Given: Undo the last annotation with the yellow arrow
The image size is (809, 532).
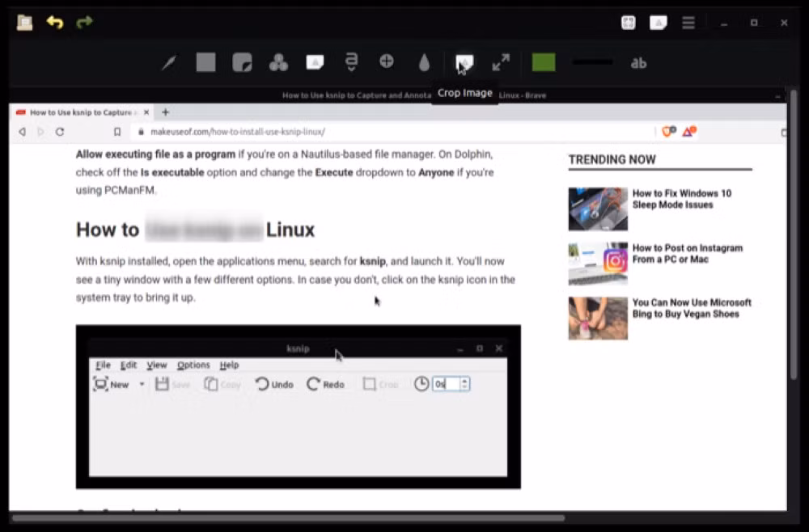Looking at the screenshot, I should 55,22.
